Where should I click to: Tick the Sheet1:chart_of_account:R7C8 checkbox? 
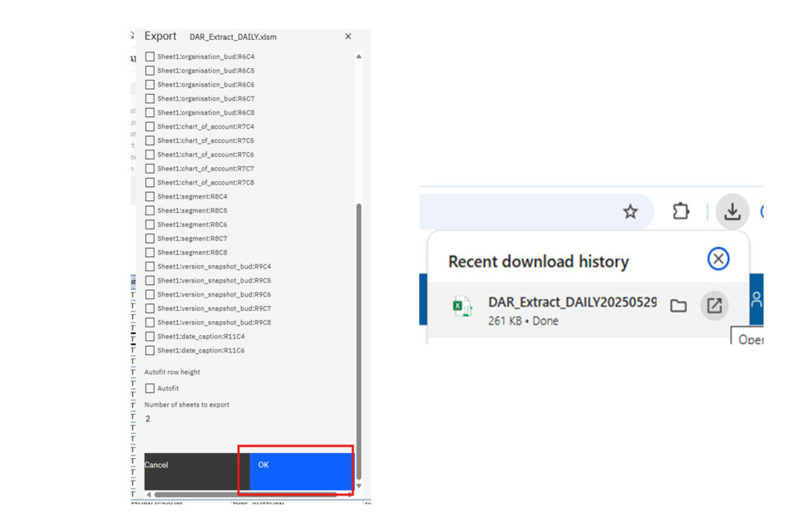[150, 182]
